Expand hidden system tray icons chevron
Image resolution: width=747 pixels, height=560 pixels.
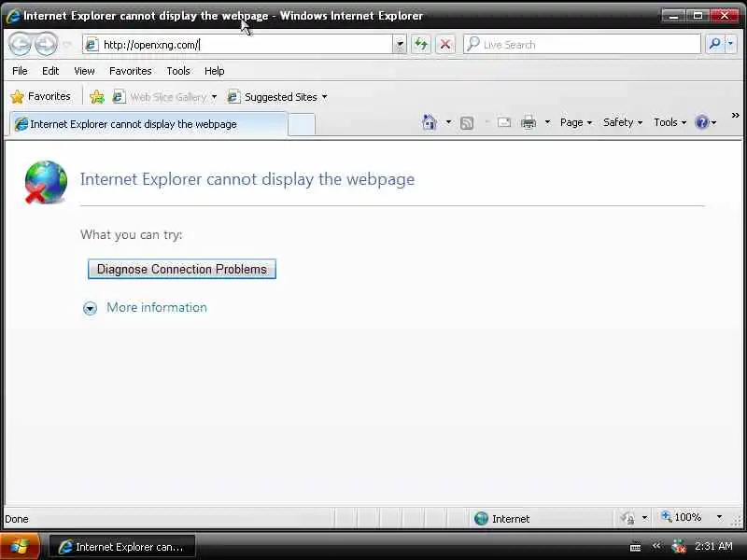pyautogui.click(x=657, y=546)
